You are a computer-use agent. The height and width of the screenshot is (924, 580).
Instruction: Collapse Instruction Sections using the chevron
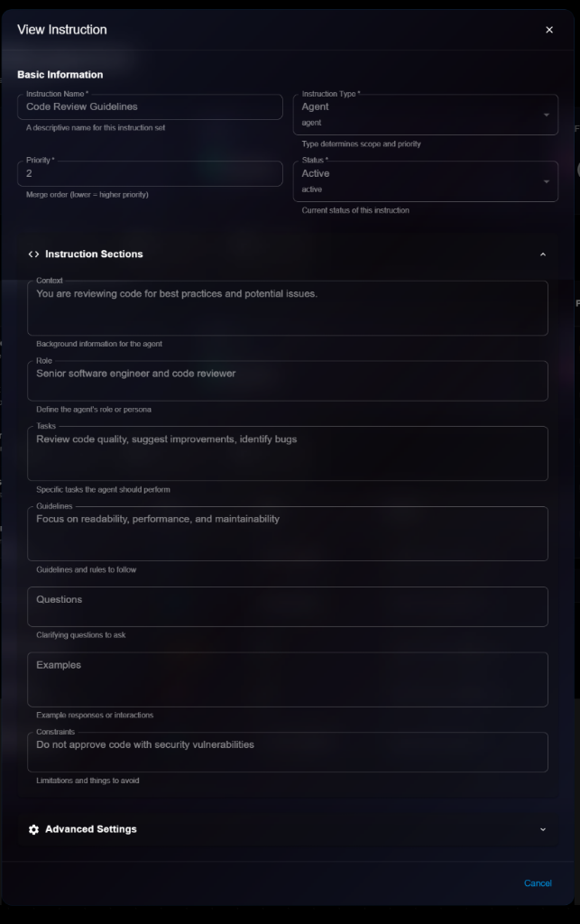click(542, 254)
